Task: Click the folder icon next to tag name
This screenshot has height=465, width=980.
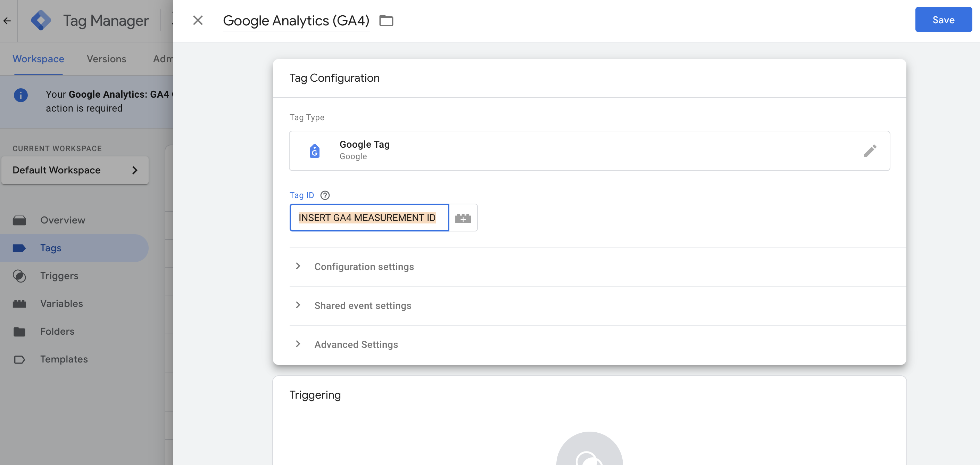Action: pos(386,21)
